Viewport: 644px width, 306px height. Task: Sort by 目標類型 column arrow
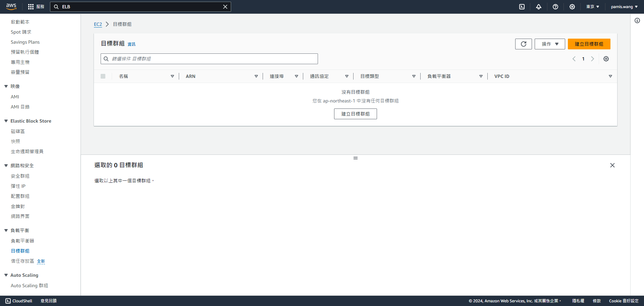pos(414,76)
